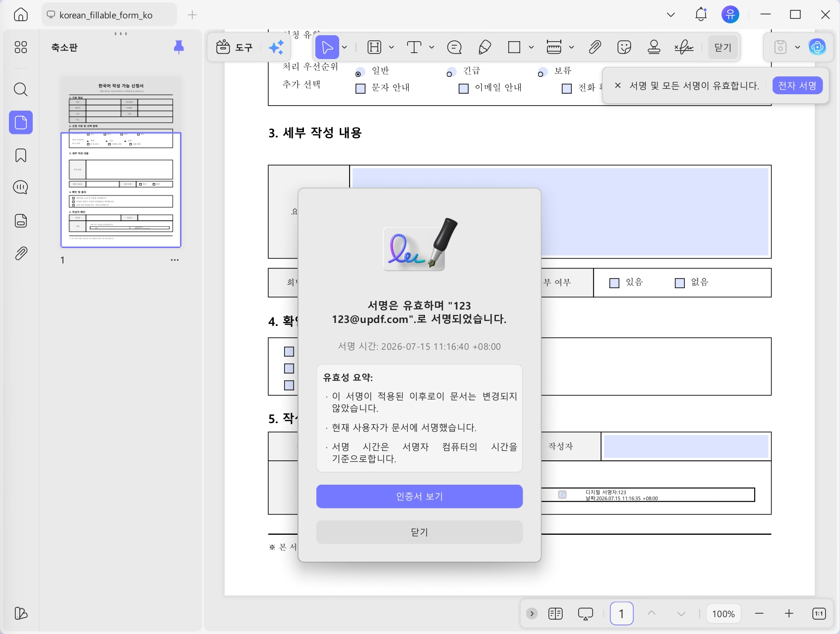
Task: Check the 이메일 안내 checkbox
Action: (x=464, y=89)
